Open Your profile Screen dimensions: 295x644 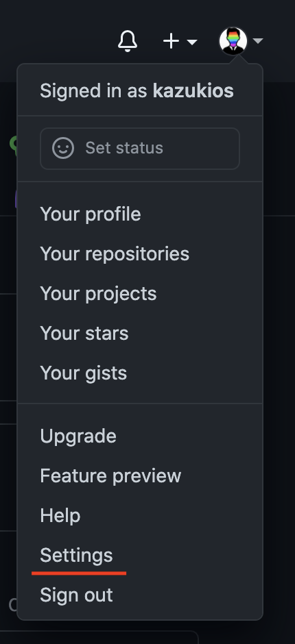coord(140,214)
